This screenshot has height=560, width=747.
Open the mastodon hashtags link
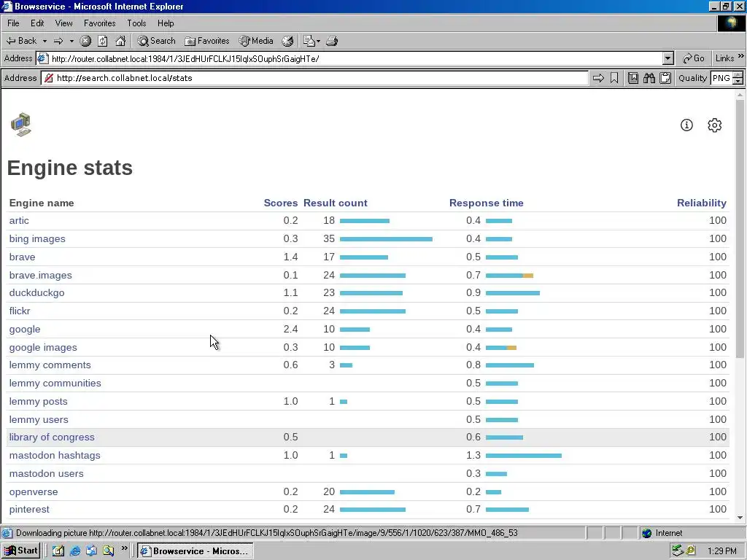tap(55, 455)
